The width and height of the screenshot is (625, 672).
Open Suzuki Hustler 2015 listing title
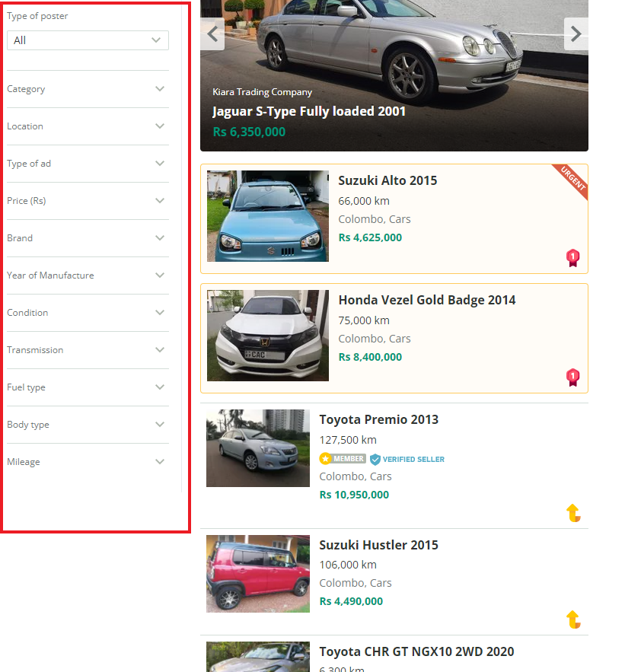[x=379, y=545]
